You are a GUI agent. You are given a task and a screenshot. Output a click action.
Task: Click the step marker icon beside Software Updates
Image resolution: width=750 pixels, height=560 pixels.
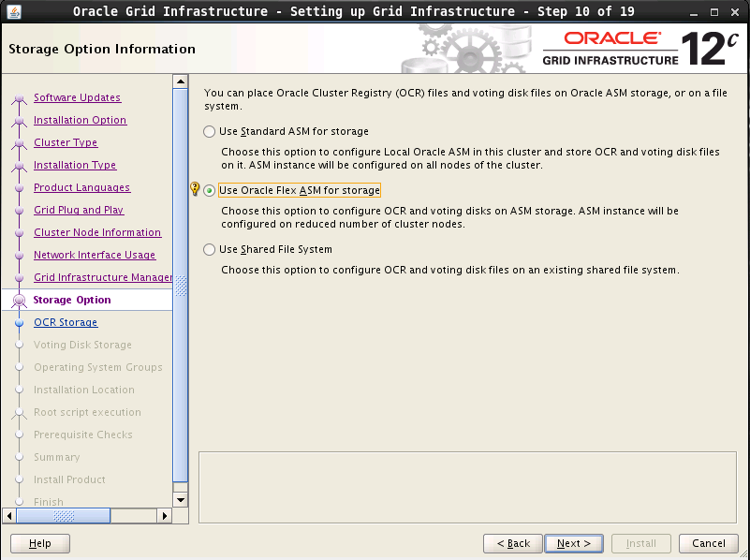(x=19, y=99)
